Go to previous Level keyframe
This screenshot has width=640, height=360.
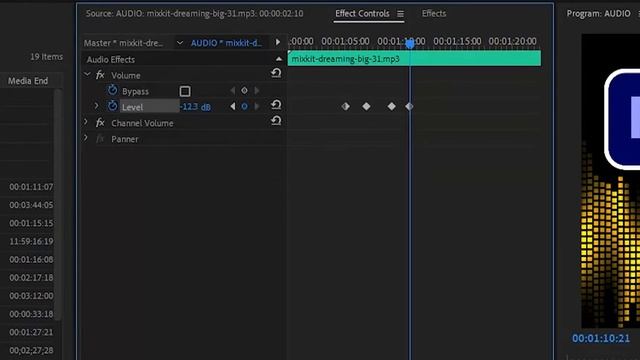pyautogui.click(x=232, y=107)
